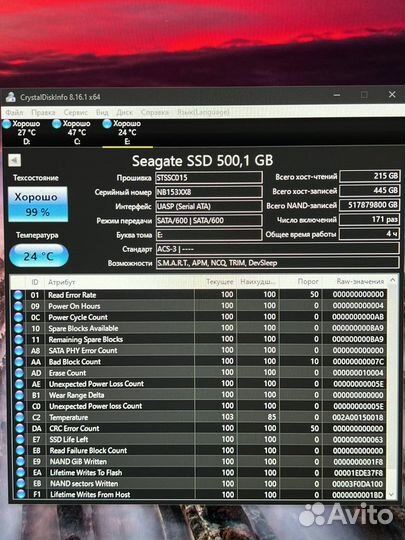
Task: Click the NAND writes value 517879800 GB
Action: pyautogui.click(x=370, y=205)
